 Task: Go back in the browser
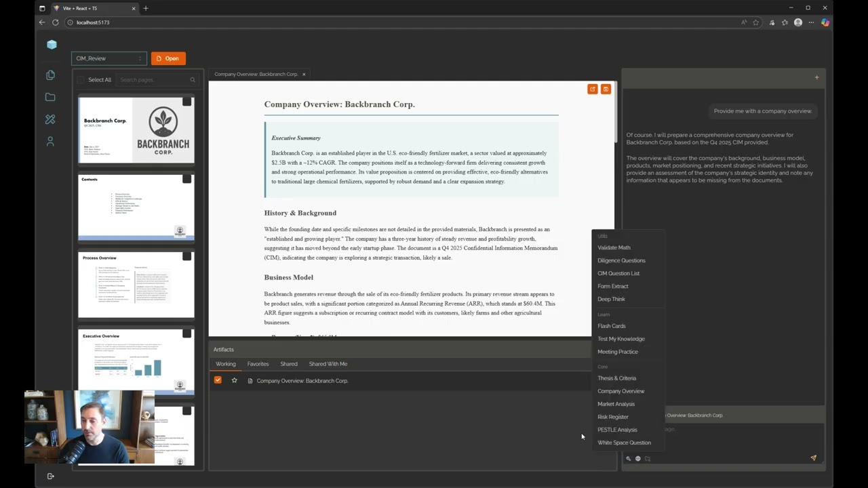coord(42,22)
